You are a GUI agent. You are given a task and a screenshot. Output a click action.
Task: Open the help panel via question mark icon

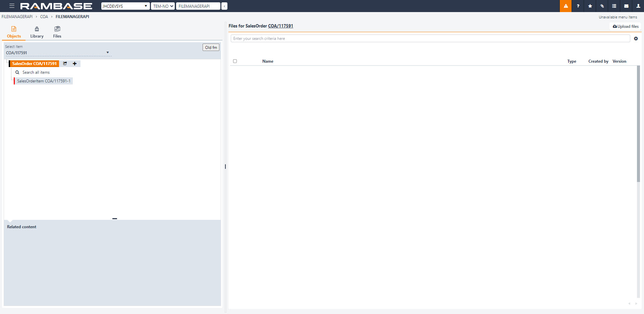(x=578, y=6)
